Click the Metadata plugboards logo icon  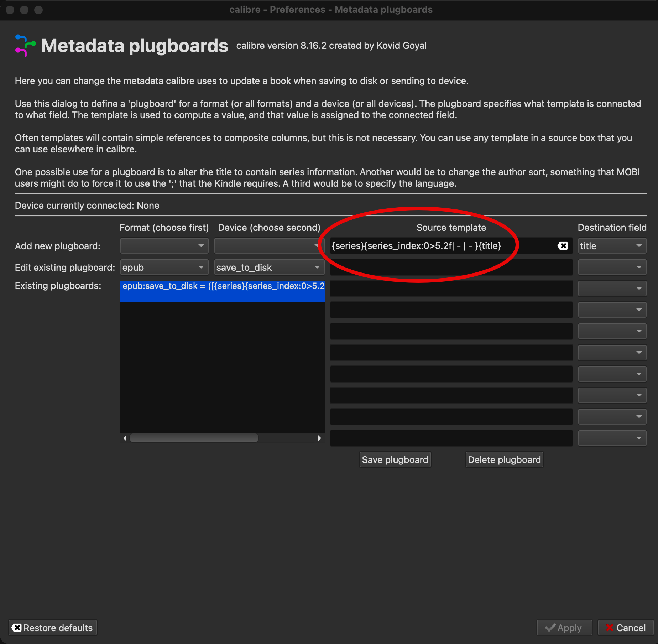coord(25,46)
